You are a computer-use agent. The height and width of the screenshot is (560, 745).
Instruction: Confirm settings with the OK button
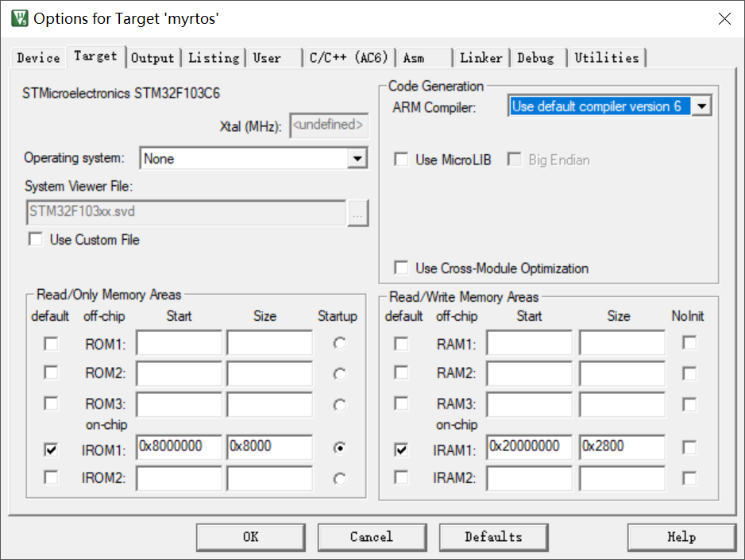click(x=251, y=537)
